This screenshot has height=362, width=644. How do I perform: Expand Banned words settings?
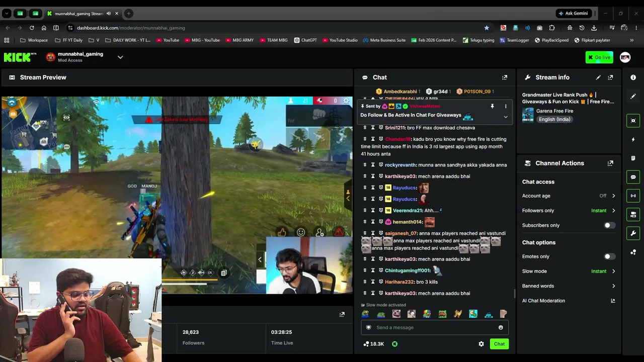[x=613, y=286]
